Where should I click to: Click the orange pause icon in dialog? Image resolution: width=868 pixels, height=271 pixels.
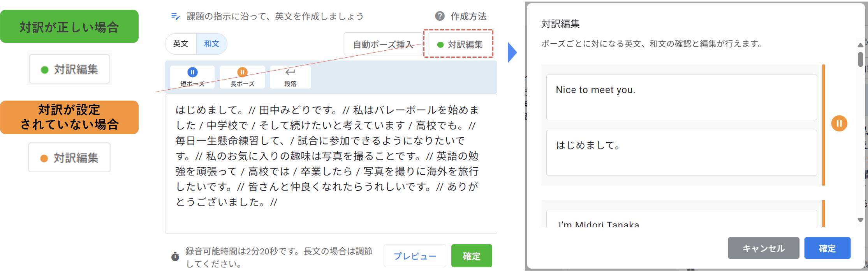(x=839, y=124)
